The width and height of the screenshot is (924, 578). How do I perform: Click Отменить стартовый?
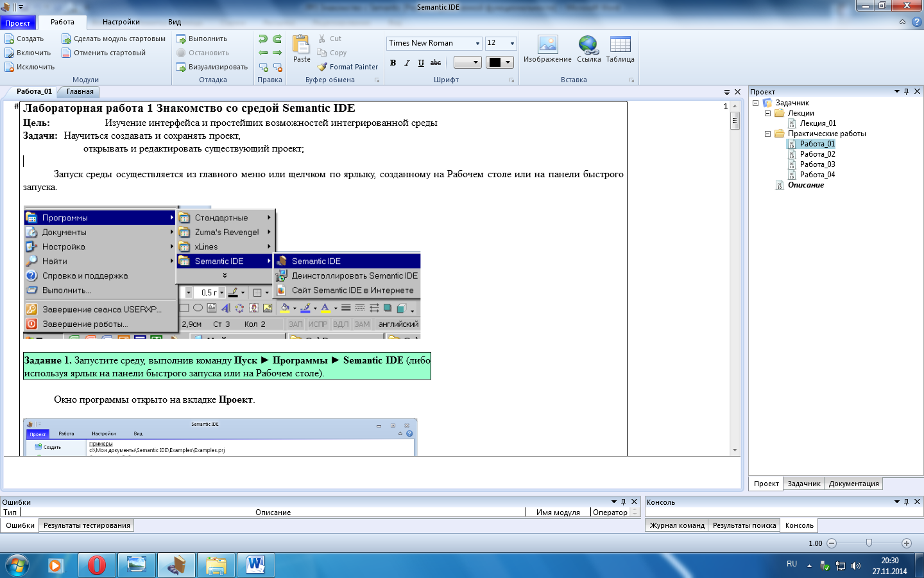coord(104,53)
